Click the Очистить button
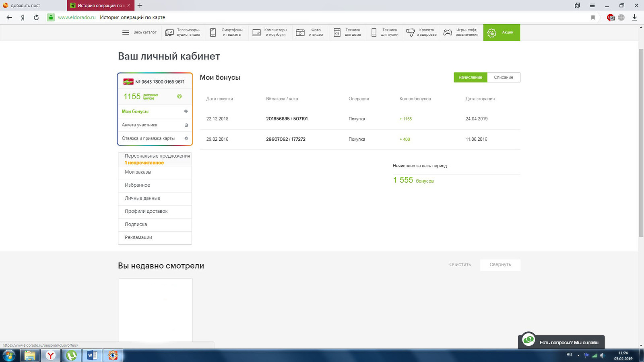 pyautogui.click(x=460, y=265)
